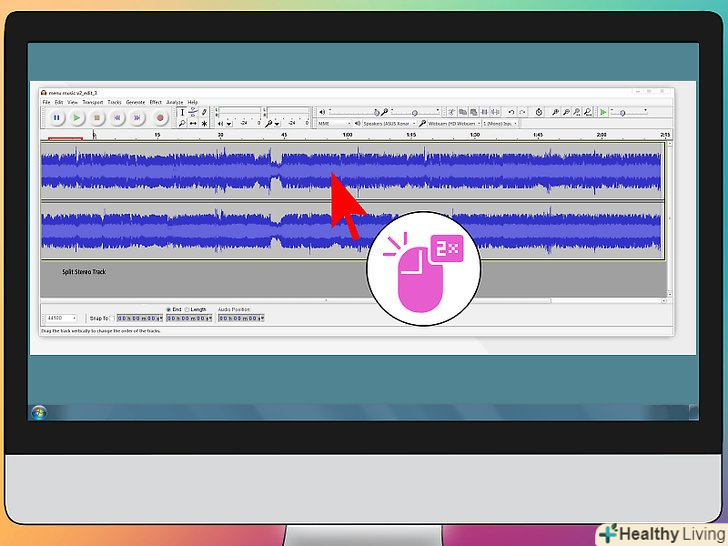Click the Trim audio icon
This screenshot has height=546, width=728.
point(484,112)
